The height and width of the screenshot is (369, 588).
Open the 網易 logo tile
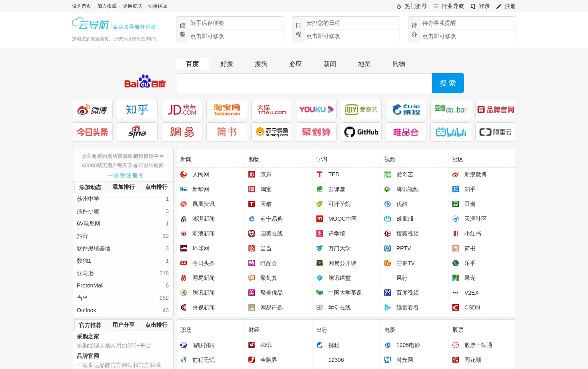(182, 132)
